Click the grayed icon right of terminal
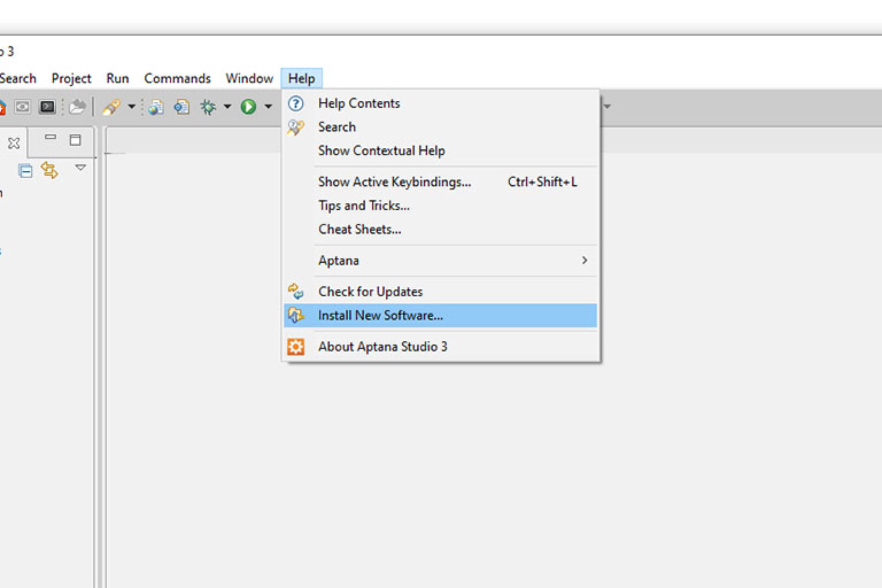This screenshot has height=588, width=882. [x=78, y=106]
